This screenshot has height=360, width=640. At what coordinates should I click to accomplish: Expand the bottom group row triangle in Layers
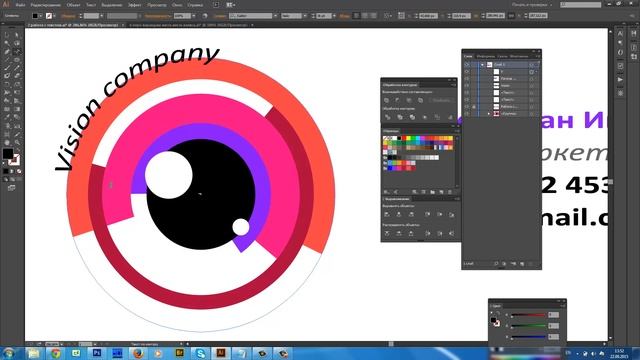point(489,114)
